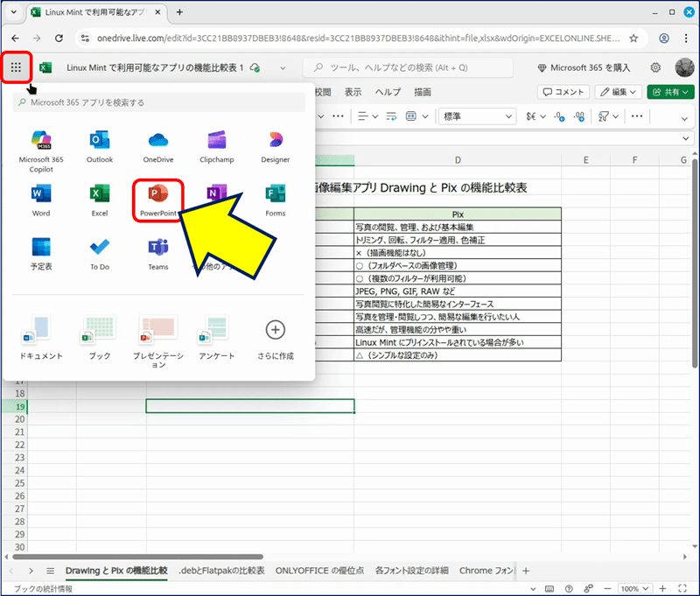This screenshot has height=596, width=700.
Task: Select the Drawing と Pix の機能比較 sheet tab
Action: pos(116,571)
